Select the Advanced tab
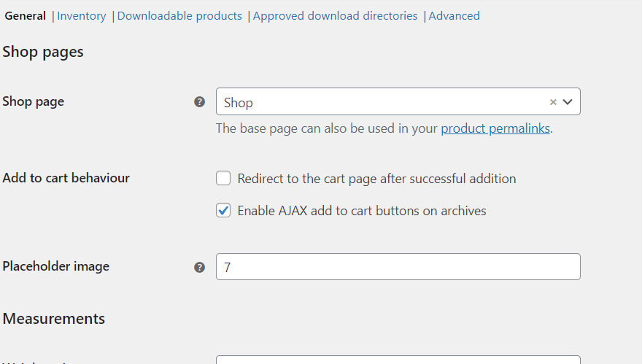Viewport: 642px width, 364px height. (x=455, y=15)
